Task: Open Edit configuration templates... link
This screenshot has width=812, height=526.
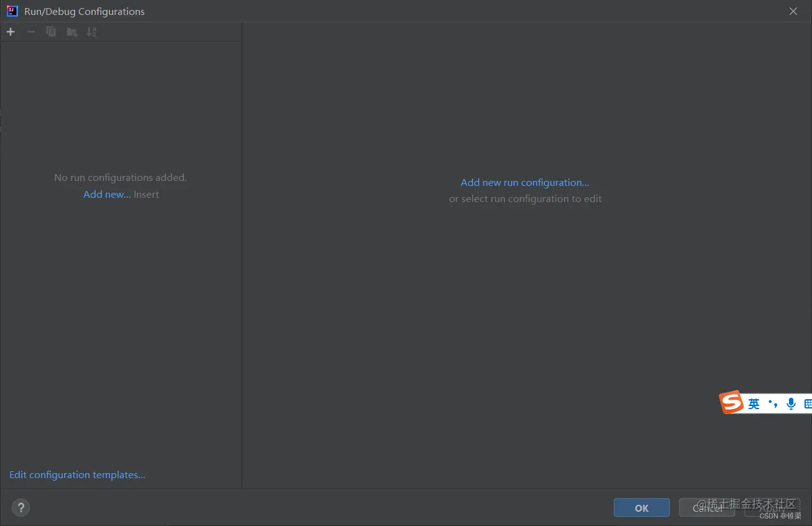Action: [77, 475]
